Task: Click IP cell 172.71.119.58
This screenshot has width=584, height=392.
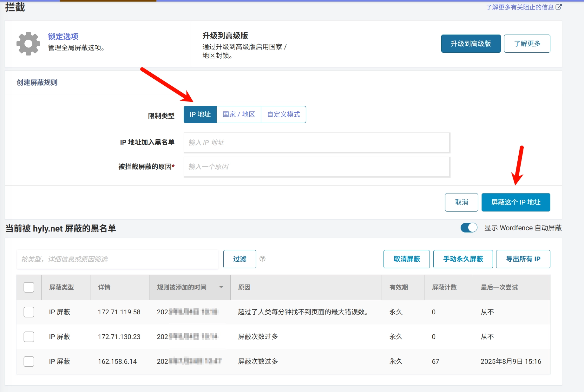Action: [119, 312]
